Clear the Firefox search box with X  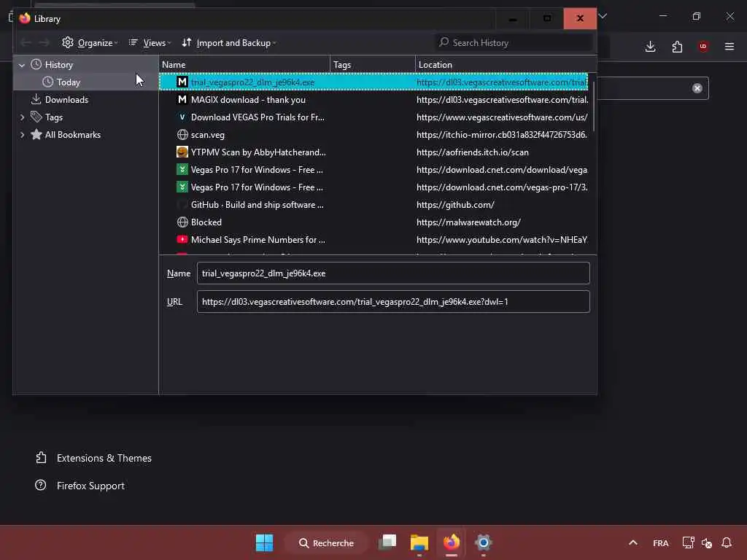[x=697, y=88]
